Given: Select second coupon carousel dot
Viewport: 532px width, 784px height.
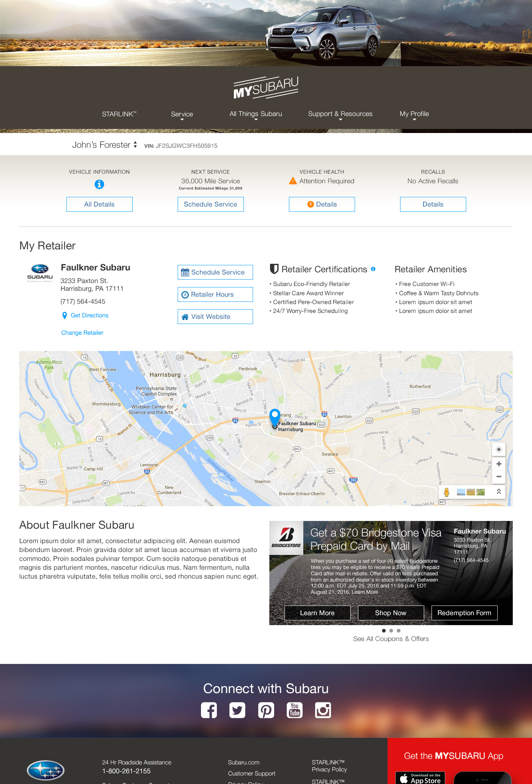Looking at the screenshot, I should click(x=391, y=631).
